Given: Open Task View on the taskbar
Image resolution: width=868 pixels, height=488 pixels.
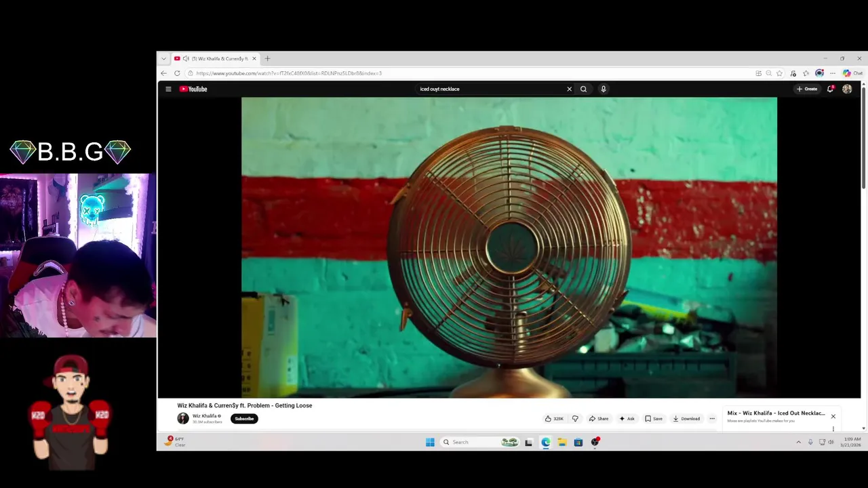Looking at the screenshot, I should click(x=529, y=442).
